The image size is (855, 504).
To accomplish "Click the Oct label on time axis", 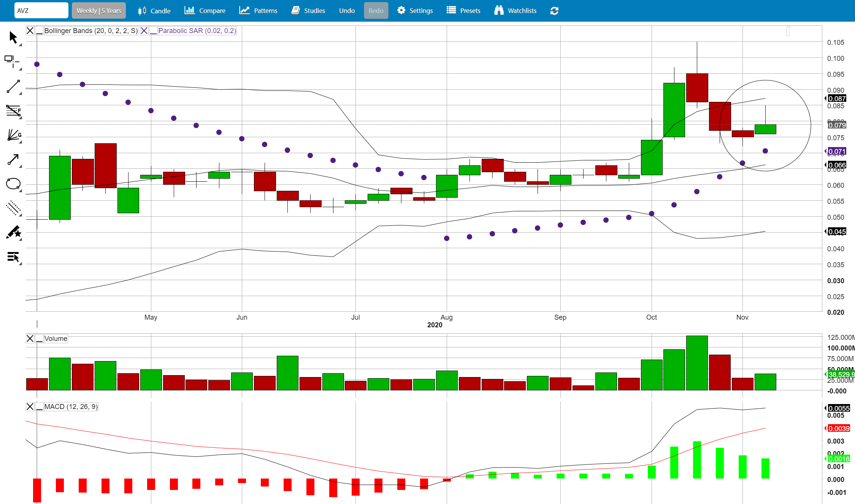I will point(652,317).
